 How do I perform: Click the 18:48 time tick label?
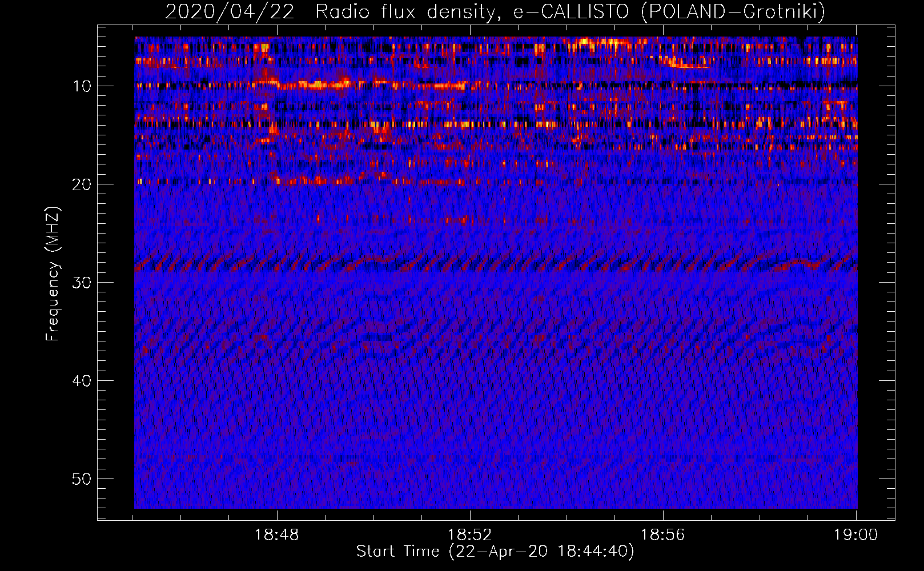click(x=277, y=535)
